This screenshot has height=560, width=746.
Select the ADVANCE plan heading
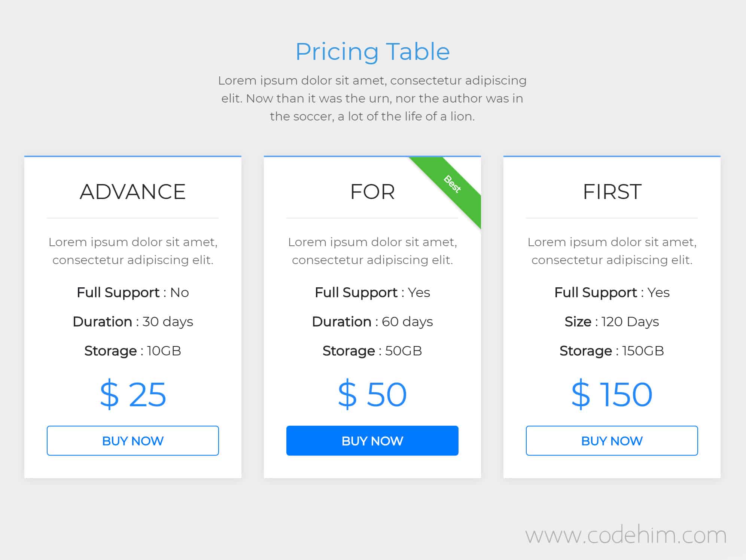[133, 192]
